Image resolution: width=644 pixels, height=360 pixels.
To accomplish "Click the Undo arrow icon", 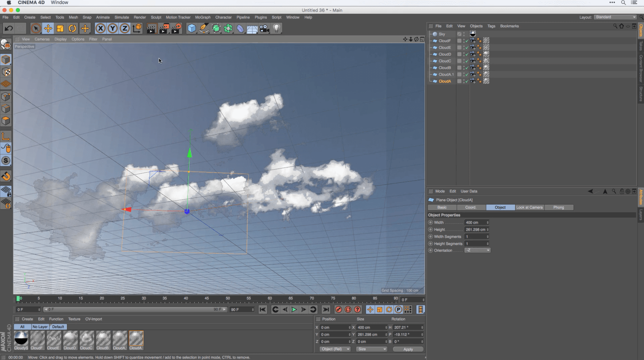I will click(x=9, y=29).
